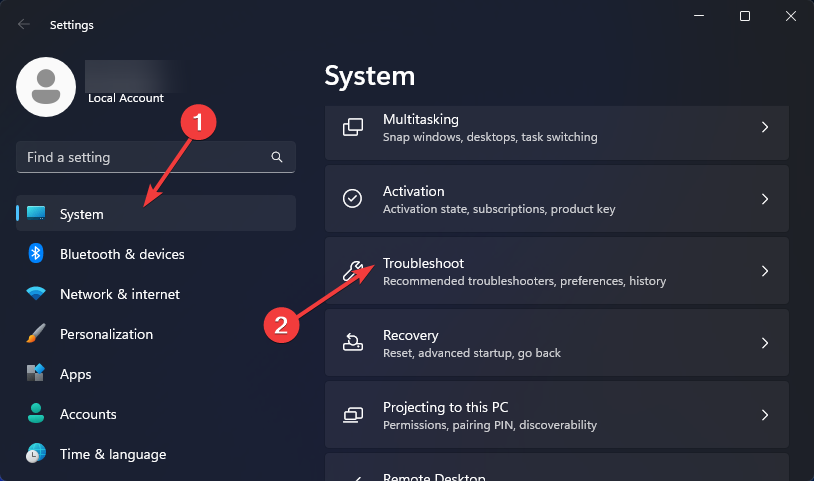This screenshot has width=814, height=481.
Task: Click the user profile avatar
Action: [46, 87]
